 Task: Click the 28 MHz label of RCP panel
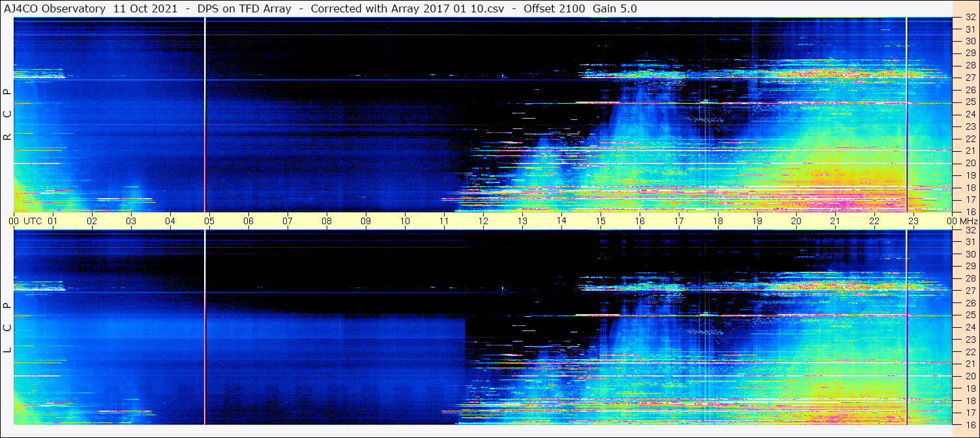pos(970,65)
